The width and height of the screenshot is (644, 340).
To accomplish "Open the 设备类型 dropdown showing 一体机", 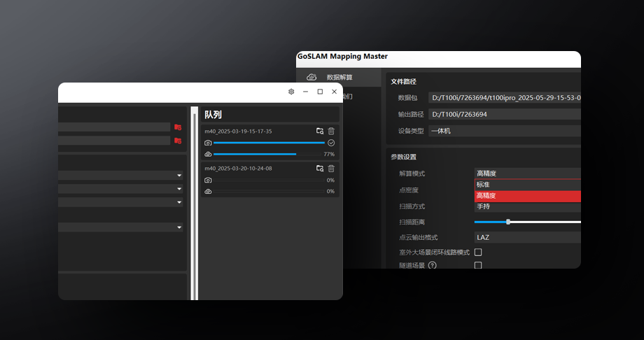I will (505, 131).
